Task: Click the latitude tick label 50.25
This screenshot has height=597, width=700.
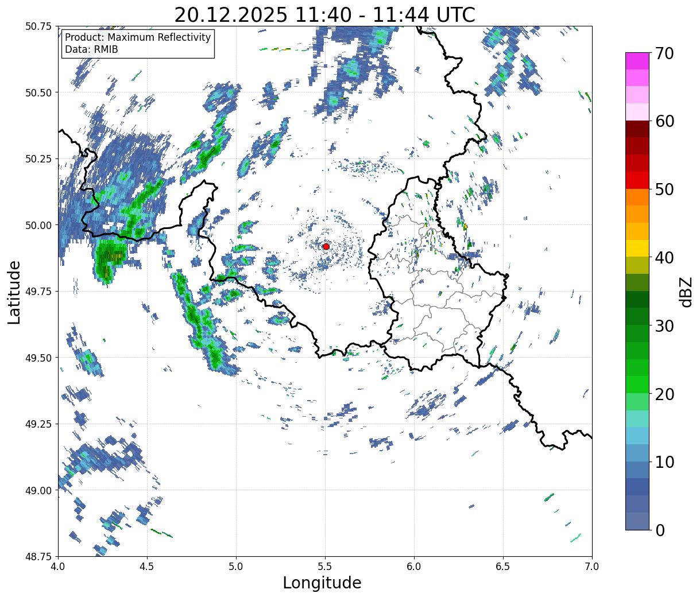Action: pyautogui.click(x=38, y=159)
